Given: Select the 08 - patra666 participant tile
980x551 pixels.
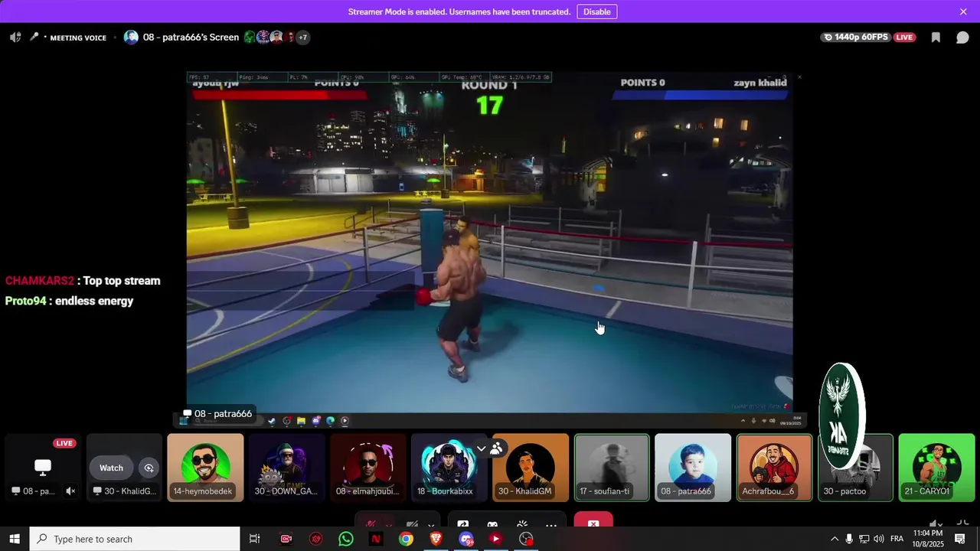Looking at the screenshot, I should [693, 468].
